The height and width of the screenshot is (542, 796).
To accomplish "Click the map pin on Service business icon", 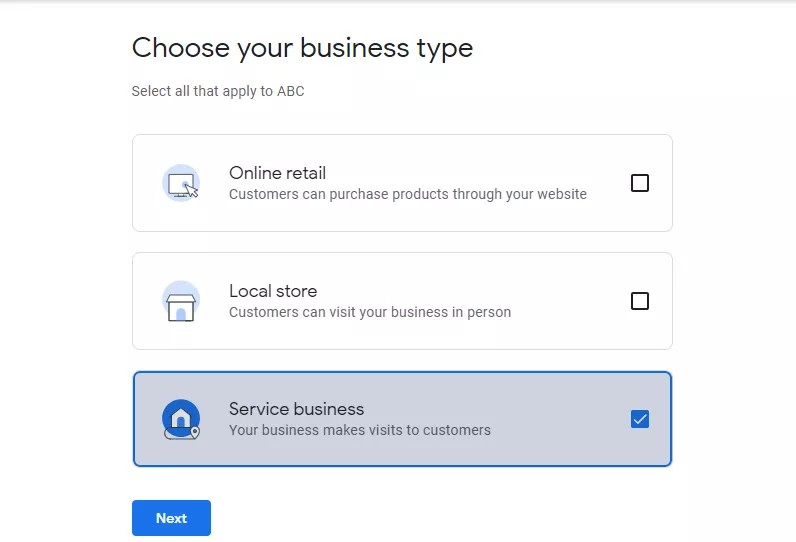I will pos(195,432).
